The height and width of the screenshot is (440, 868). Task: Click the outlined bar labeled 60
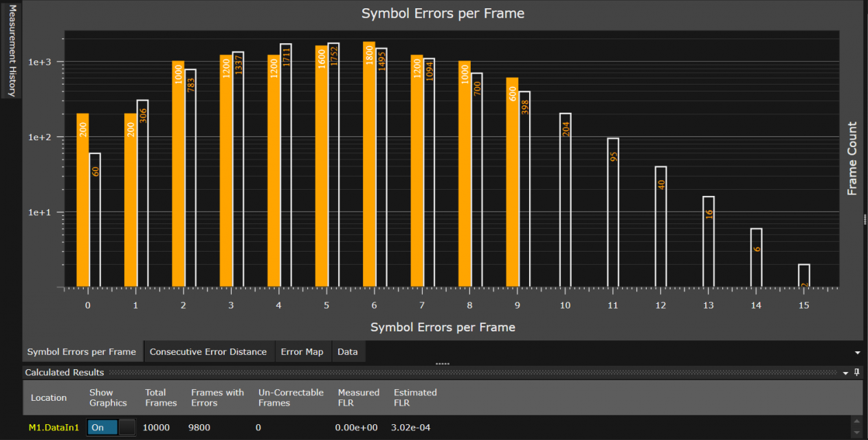point(95,219)
